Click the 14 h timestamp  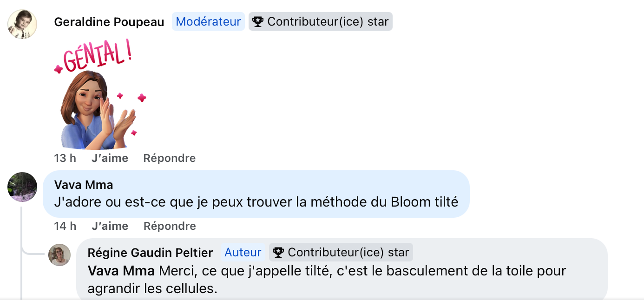[65, 226]
